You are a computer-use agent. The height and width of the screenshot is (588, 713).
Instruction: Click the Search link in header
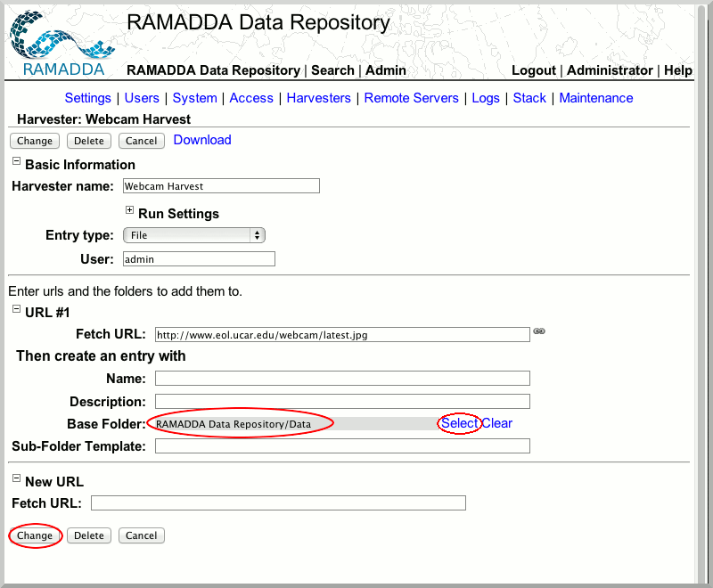332,70
